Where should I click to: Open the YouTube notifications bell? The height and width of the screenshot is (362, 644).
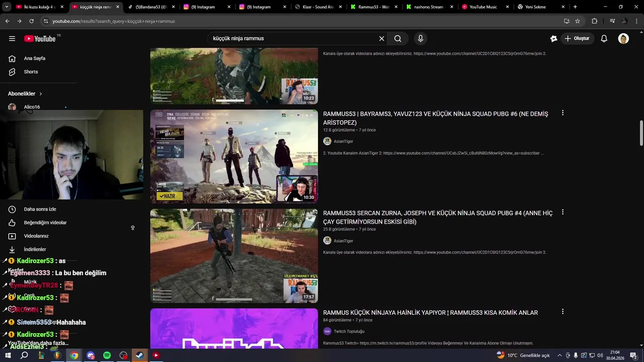tap(604, 39)
